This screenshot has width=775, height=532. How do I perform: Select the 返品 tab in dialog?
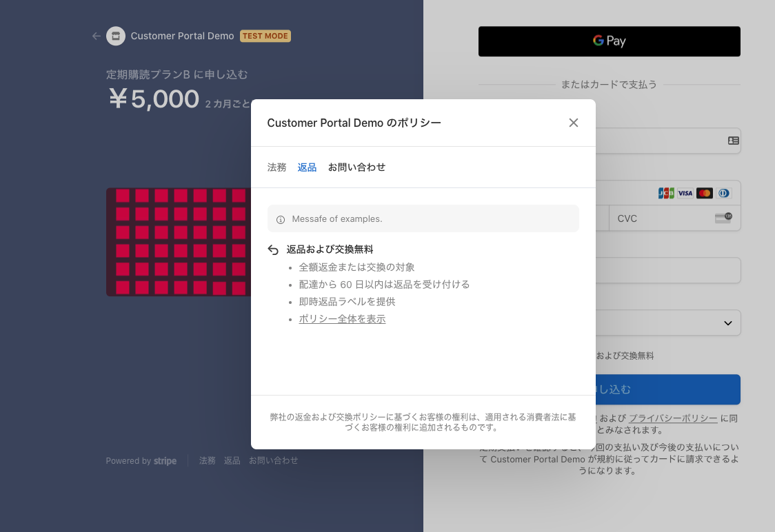click(307, 167)
